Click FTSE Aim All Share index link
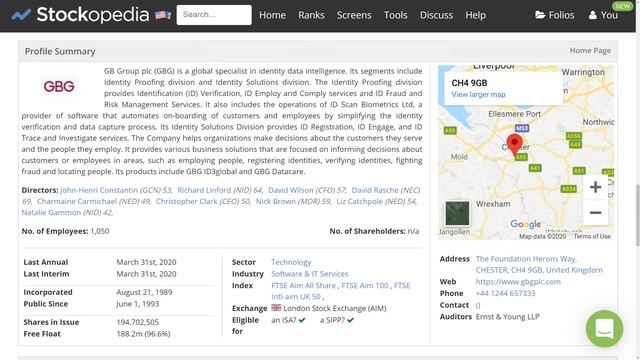 (303, 285)
